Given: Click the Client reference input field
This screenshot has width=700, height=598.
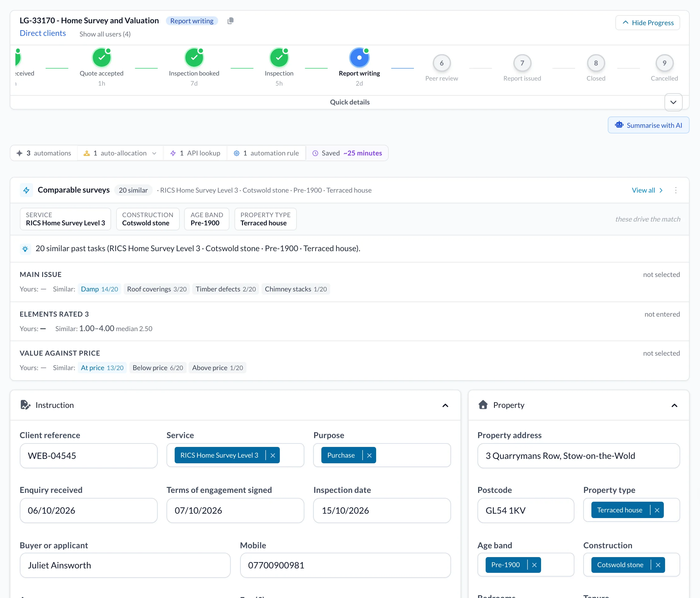Looking at the screenshot, I should tap(88, 456).
